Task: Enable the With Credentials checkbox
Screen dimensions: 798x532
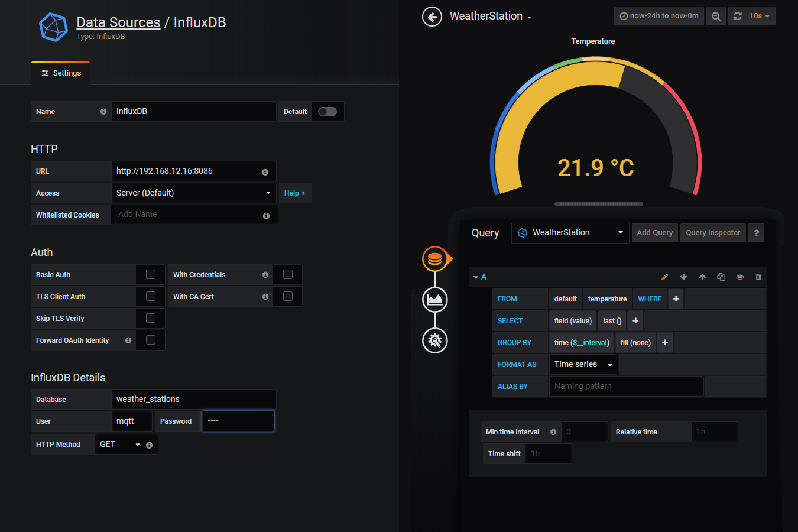Action: tap(288, 274)
